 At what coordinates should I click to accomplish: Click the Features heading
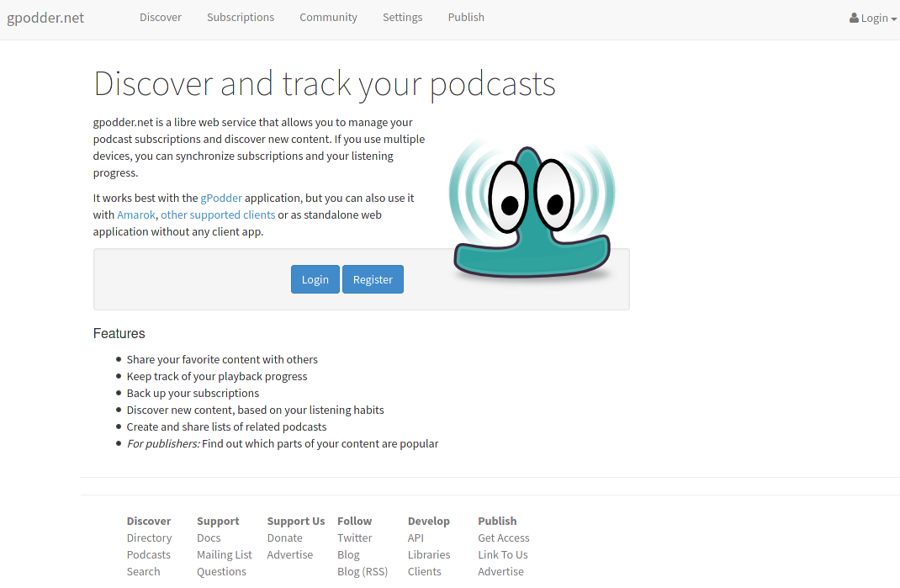pyautogui.click(x=119, y=334)
